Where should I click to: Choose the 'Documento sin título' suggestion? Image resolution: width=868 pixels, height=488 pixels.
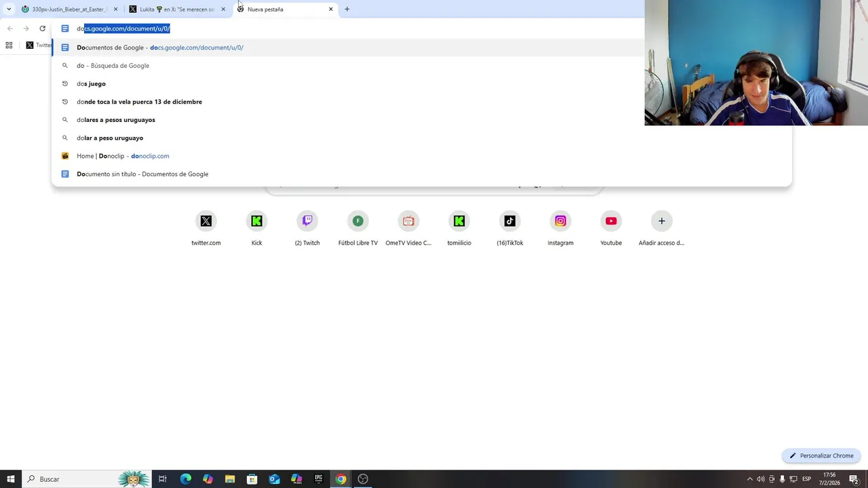pyautogui.click(x=420, y=174)
